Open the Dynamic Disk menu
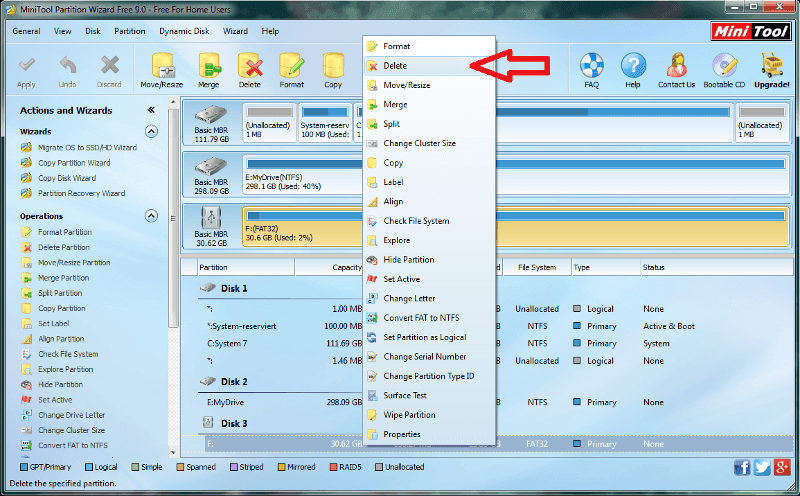 [x=184, y=31]
